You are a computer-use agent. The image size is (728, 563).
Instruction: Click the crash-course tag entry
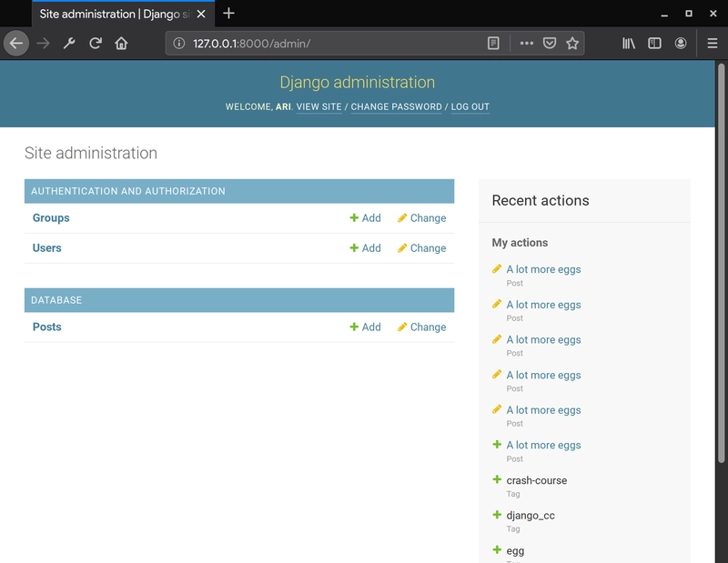(536, 480)
